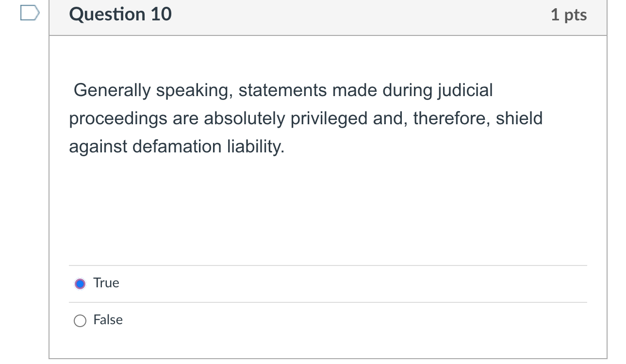The image size is (626, 364).
Task: Click the 1 pts label
Action: pos(569,15)
